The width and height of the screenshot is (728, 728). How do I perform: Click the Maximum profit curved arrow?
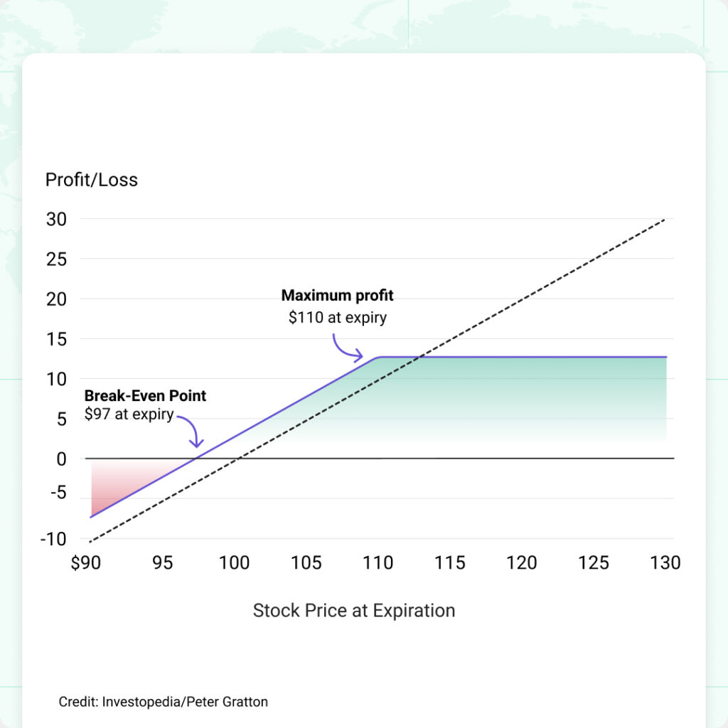(347, 348)
